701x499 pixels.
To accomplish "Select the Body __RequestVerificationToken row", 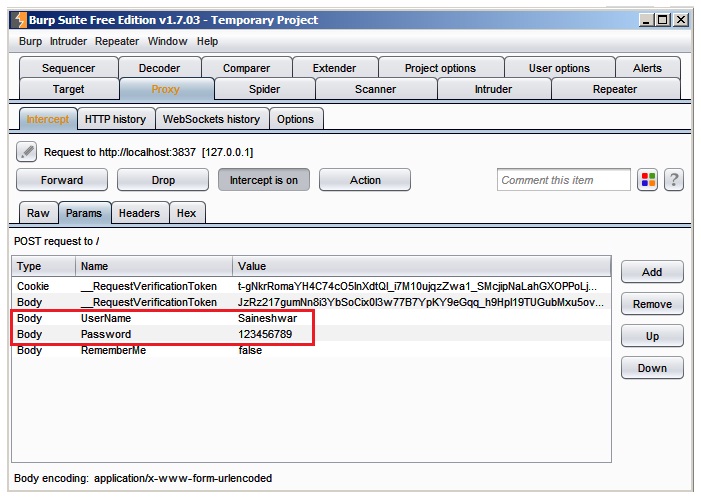I will click(311, 302).
